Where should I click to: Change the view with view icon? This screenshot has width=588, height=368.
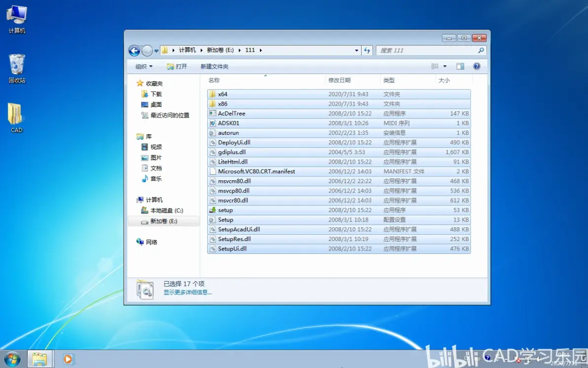click(435, 67)
